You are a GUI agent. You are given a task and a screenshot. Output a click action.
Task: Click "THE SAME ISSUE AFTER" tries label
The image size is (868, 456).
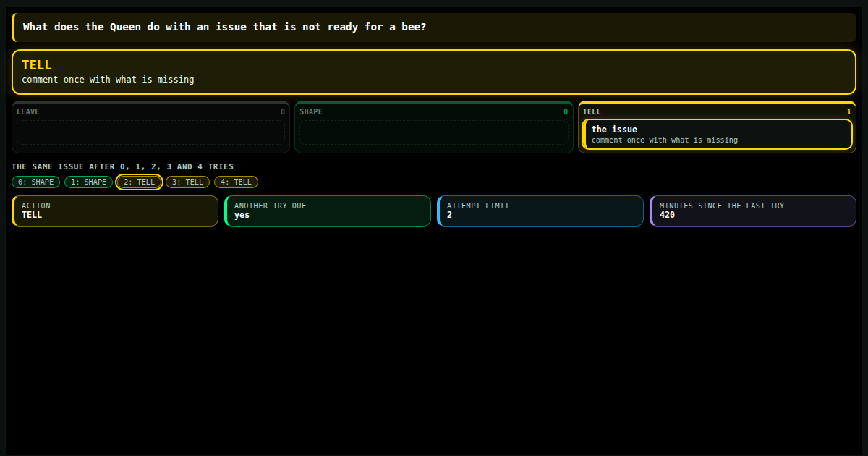pyautogui.click(x=123, y=166)
